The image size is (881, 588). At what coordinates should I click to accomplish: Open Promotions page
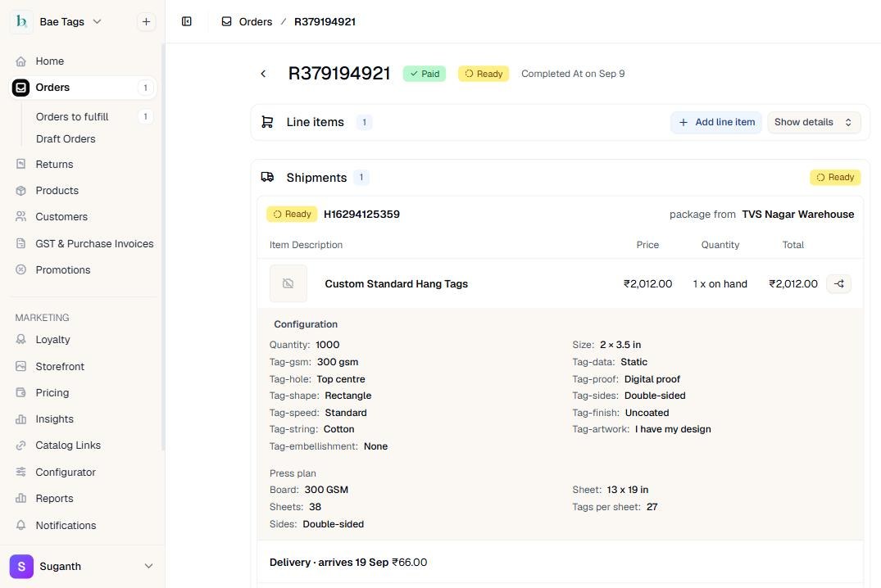63,269
